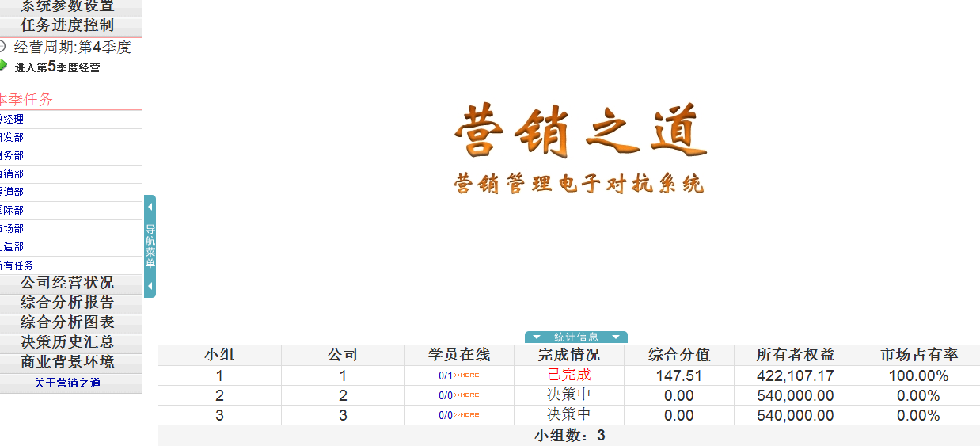The image size is (980, 446).
Task: Click the clock icon beside 经营周期
Action: 2,47
